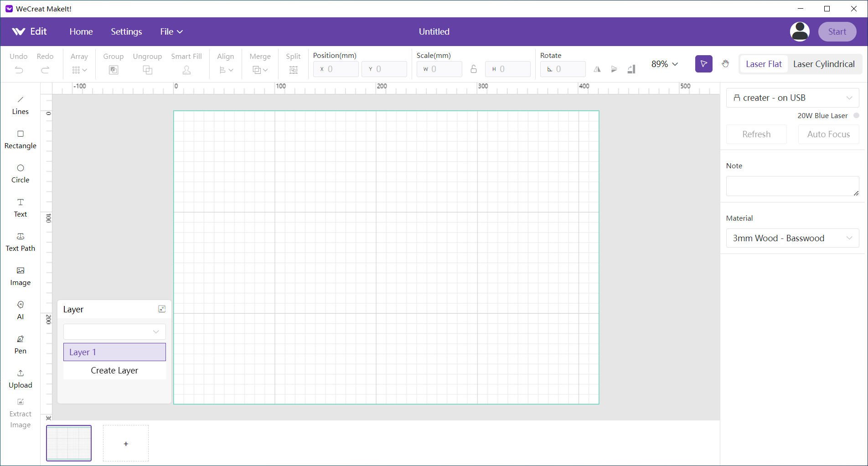Click the Auto Focus button
Viewport: 868px width, 466px height.
[828, 134]
